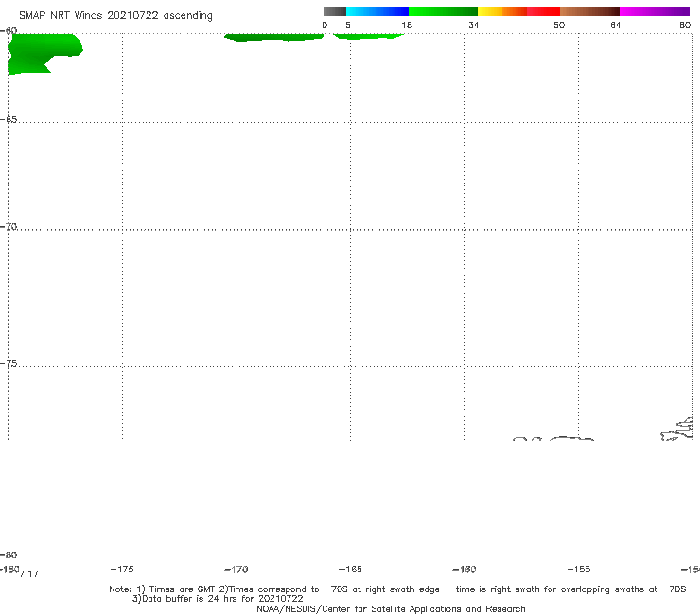Click the brown segment of the wind scale
The width and height of the screenshot is (700, 615).
click(x=589, y=11)
